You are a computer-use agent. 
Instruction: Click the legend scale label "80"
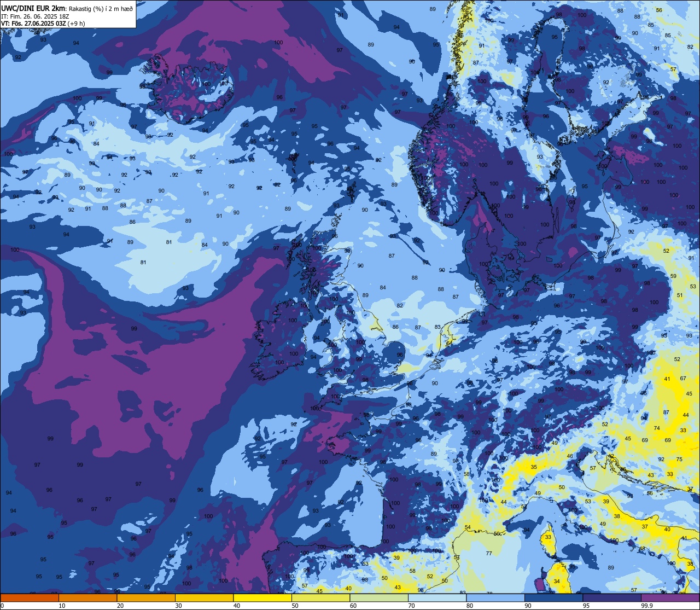click(x=470, y=606)
